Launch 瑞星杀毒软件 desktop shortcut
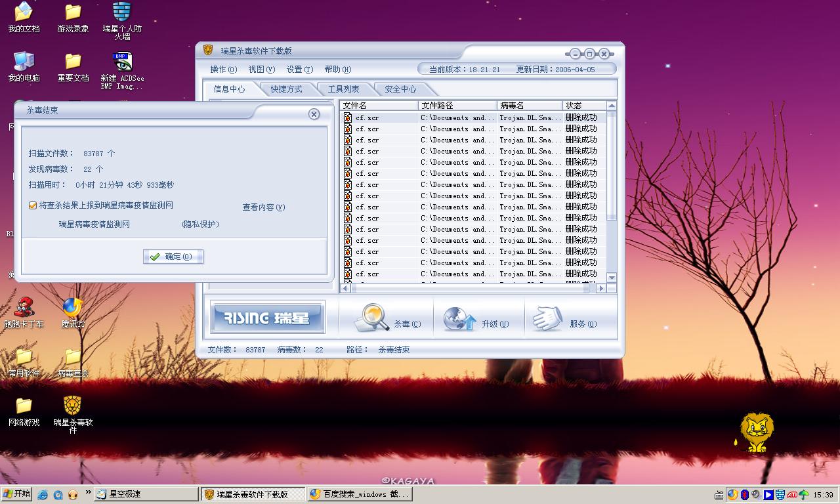Viewport: 840px width, 504px height. click(x=73, y=415)
